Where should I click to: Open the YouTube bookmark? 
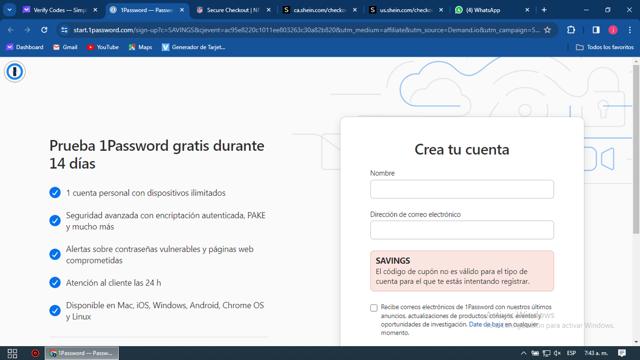coord(102,47)
